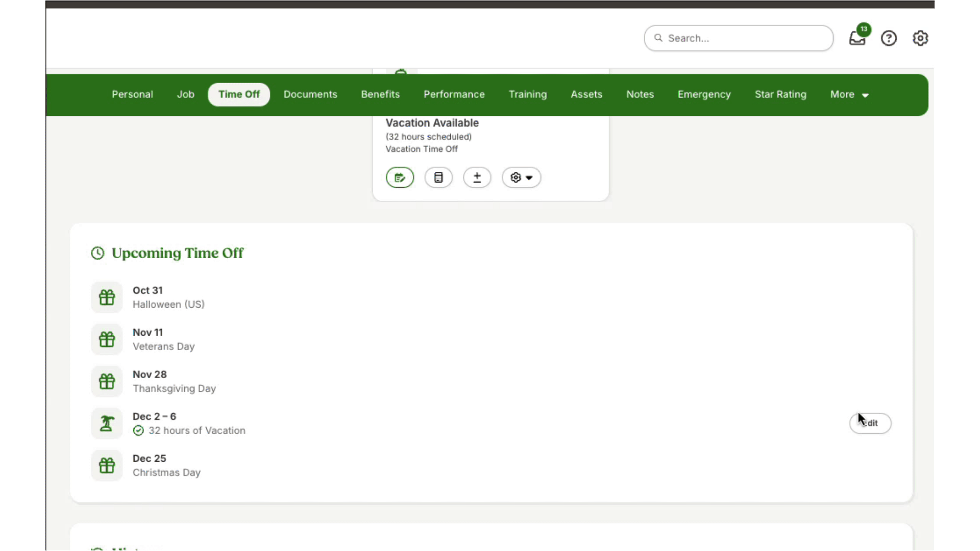Screen dimensions: 980x551
Task: Expand the vacation policy gear dropdown
Action: [x=521, y=178]
